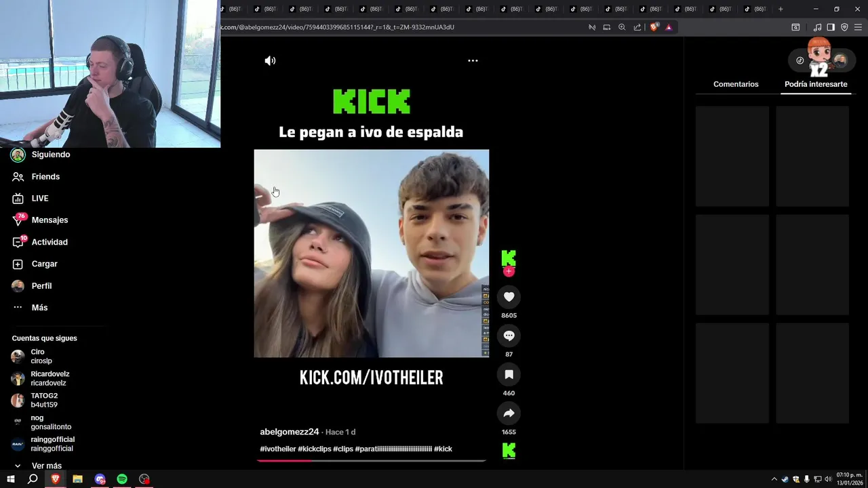Viewport: 868px width, 488px height.
Task: Click the #clips hashtag
Action: pos(343,449)
